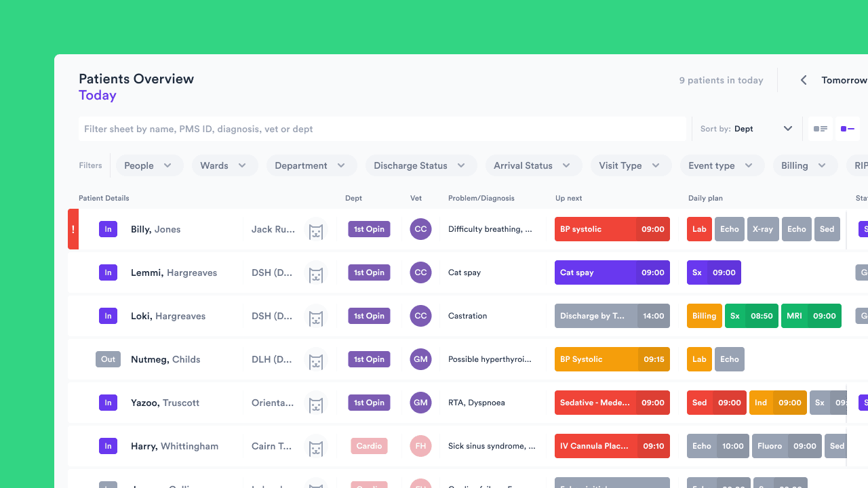Click the cat species icon for Lemmi
This screenshot has height=488, width=868.
tap(315, 274)
